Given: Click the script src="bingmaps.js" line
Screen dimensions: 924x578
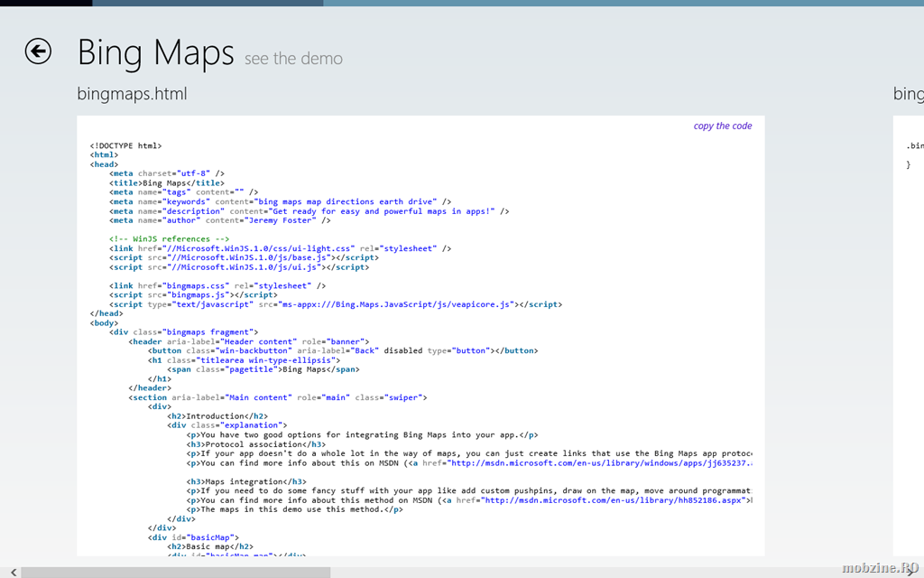Looking at the screenshot, I should (x=193, y=295).
